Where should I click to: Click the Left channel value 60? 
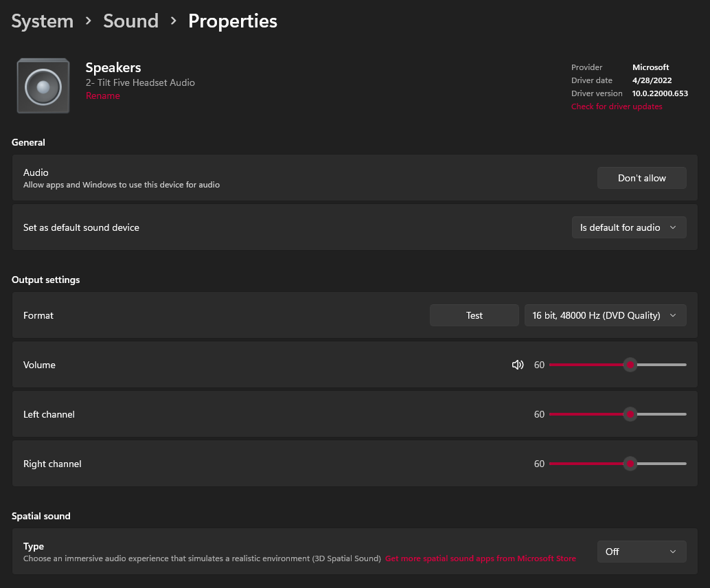(539, 414)
